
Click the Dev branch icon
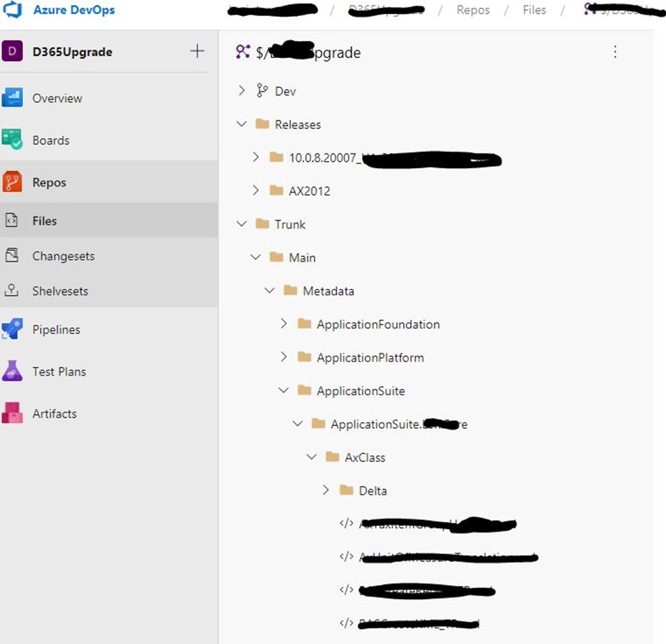click(262, 90)
